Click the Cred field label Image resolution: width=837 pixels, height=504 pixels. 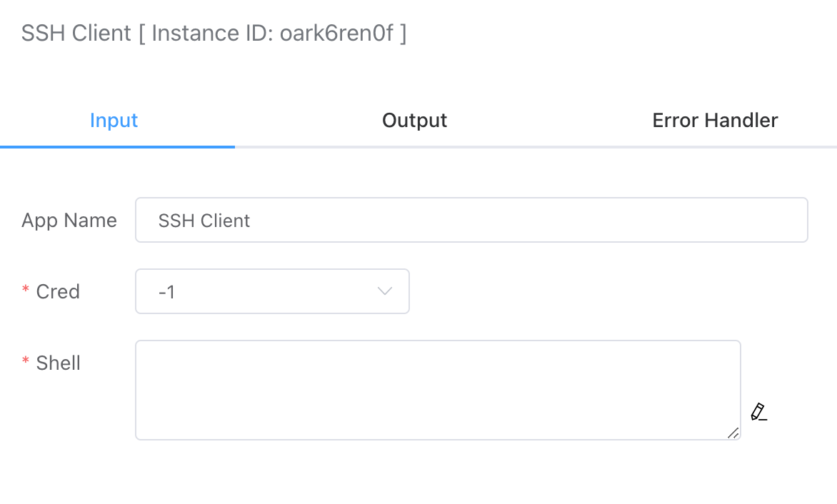[x=58, y=291]
